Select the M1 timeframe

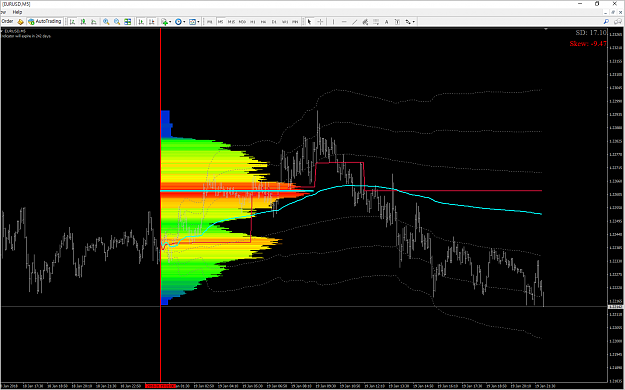(210, 22)
